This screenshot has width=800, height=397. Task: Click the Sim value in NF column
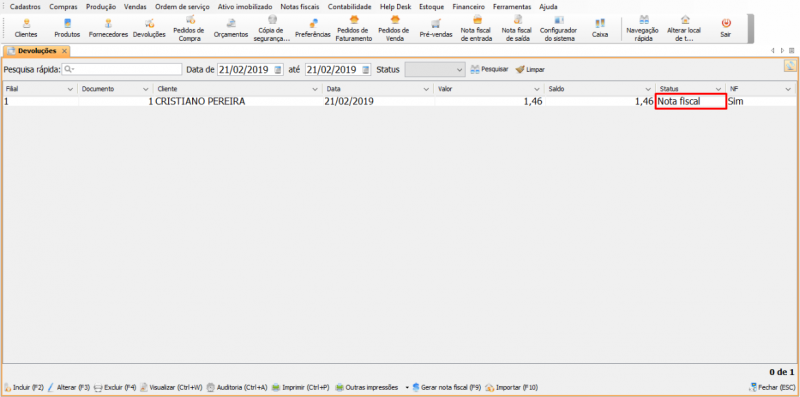pos(735,102)
